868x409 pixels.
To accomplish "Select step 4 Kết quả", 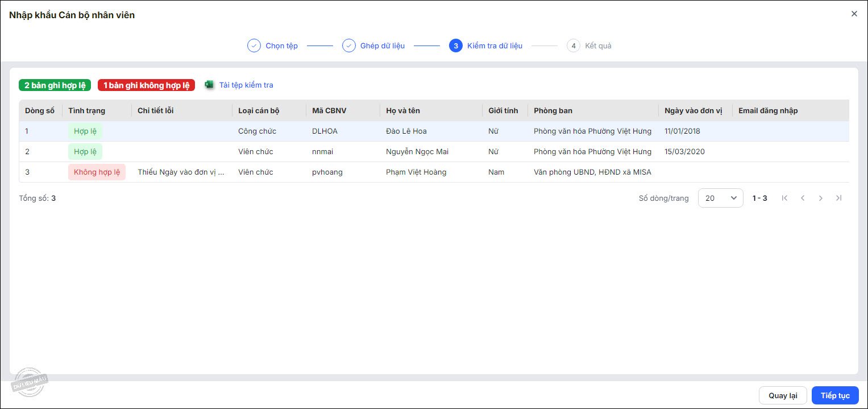I will pos(573,46).
